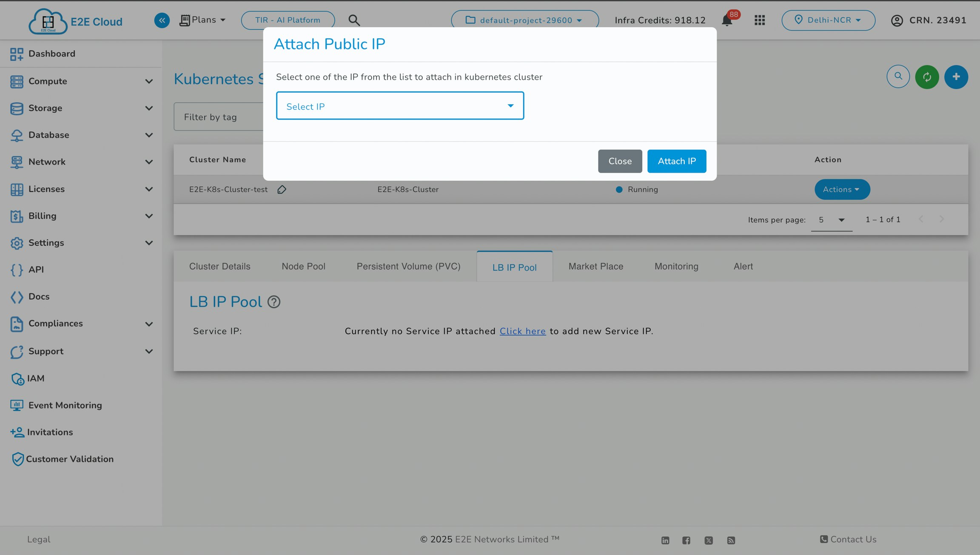980x555 pixels.
Task: Click the Licenses sidebar icon
Action: [17, 189]
